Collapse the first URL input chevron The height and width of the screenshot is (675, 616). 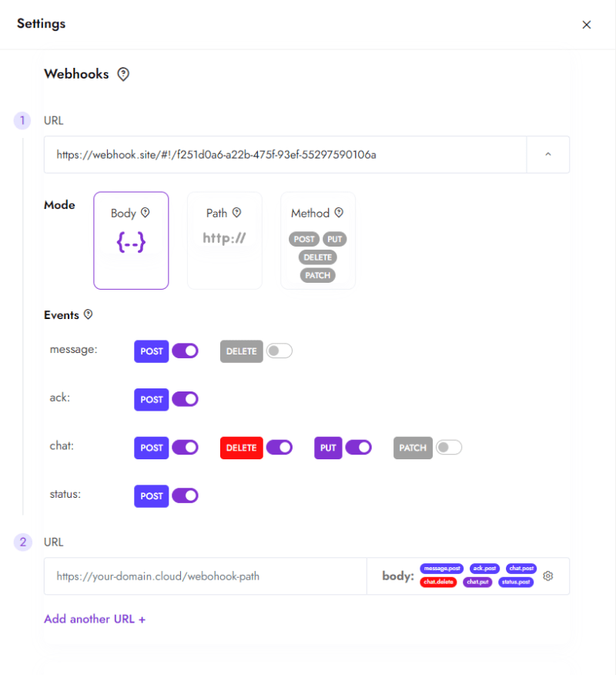547,154
